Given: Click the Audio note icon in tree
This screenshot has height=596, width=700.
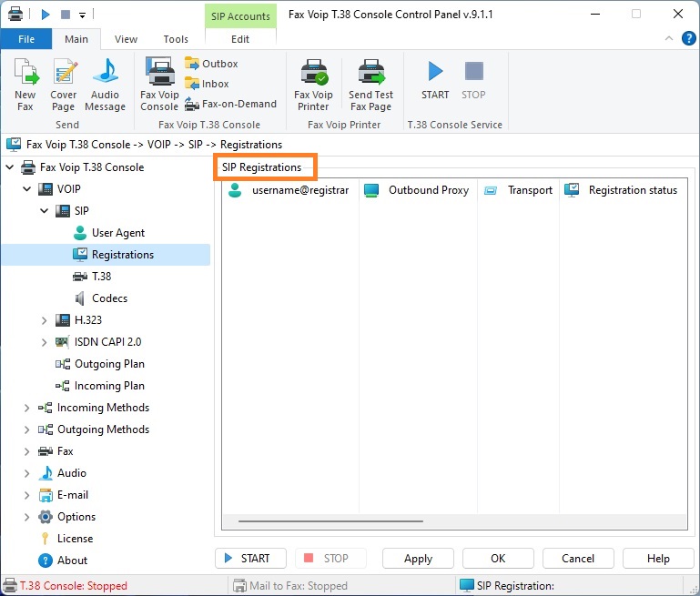Looking at the screenshot, I should [46, 473].
